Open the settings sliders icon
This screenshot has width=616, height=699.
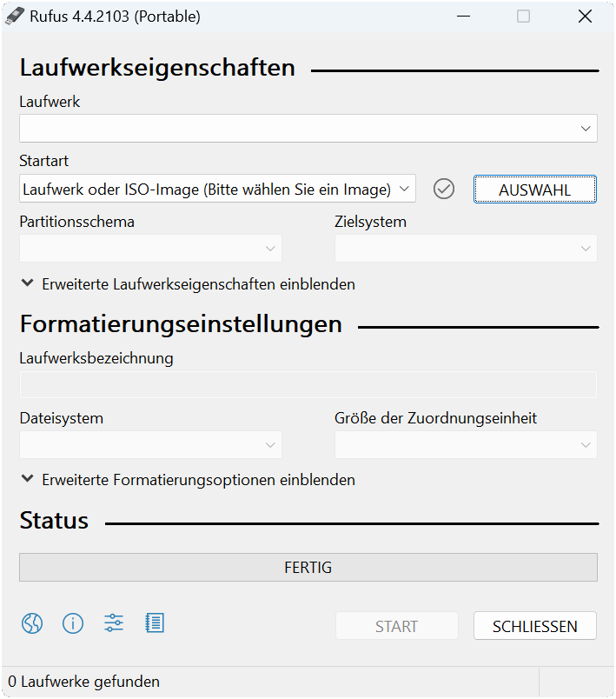(x=114, y=623)
